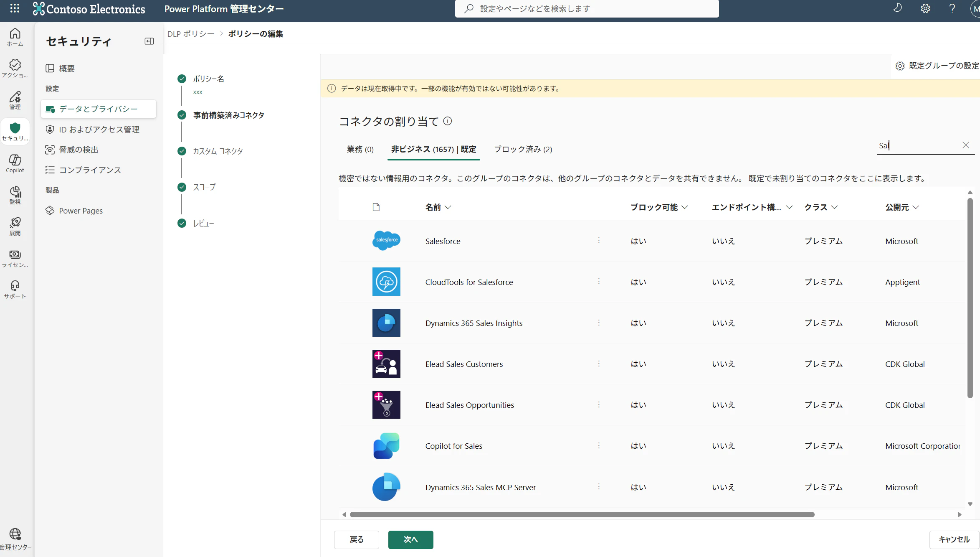Open Copilot in the left rail
The width and height of the screenshot is (980, 557).
point(15,163)
